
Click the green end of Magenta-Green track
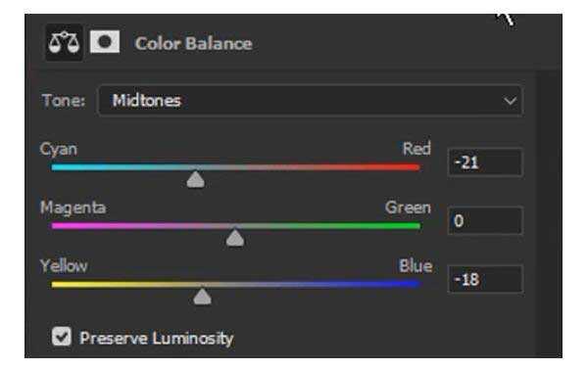pos(411,226)
